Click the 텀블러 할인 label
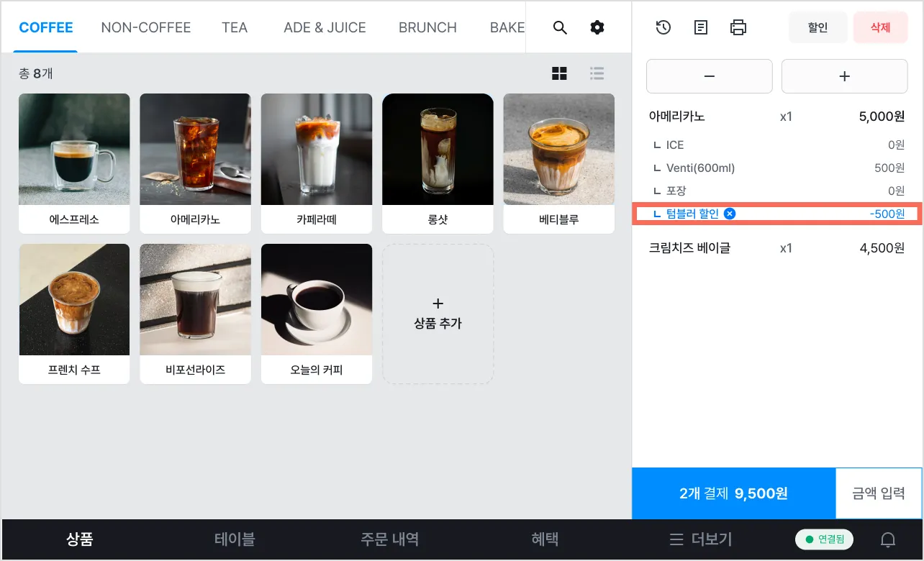This screenshot has width=924, height=561. click(692, 214)
